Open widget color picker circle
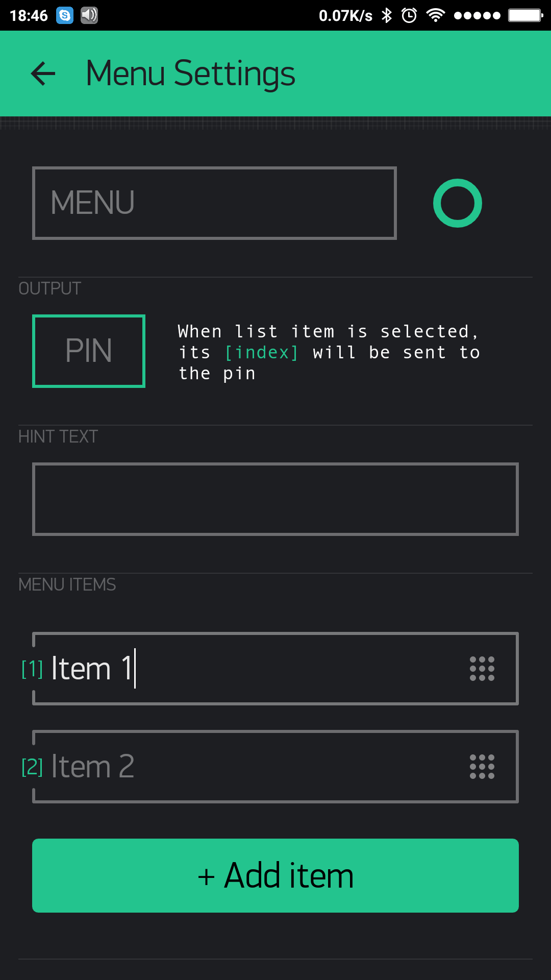Image resolution: width=551 pixels, height=980 pixels. click(x=458, y=203)
